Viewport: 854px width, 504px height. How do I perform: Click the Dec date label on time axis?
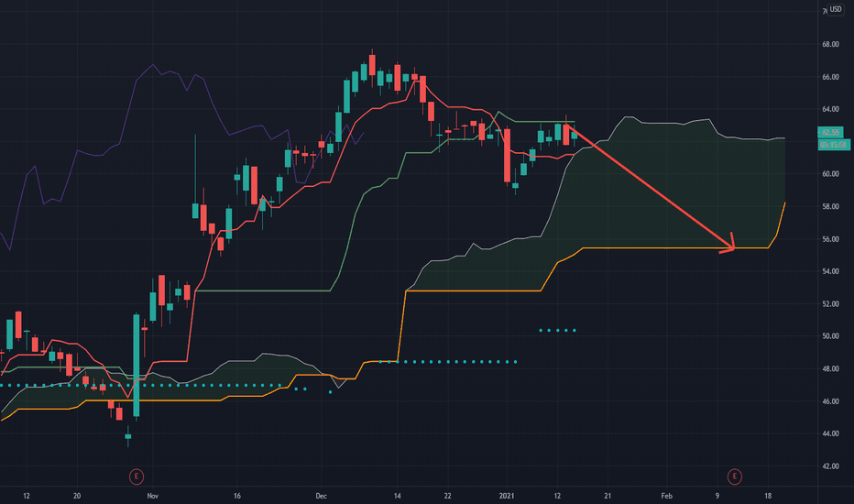pyautogui.click(x=321, y=496)
